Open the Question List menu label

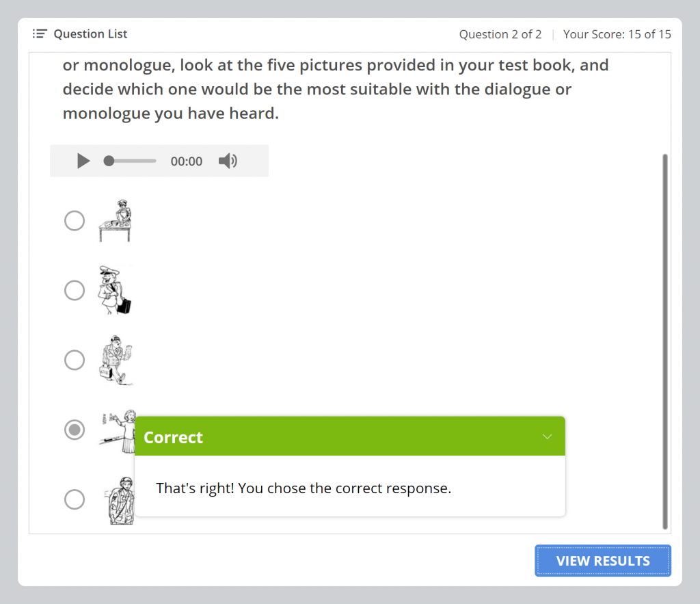click(90, 34)
